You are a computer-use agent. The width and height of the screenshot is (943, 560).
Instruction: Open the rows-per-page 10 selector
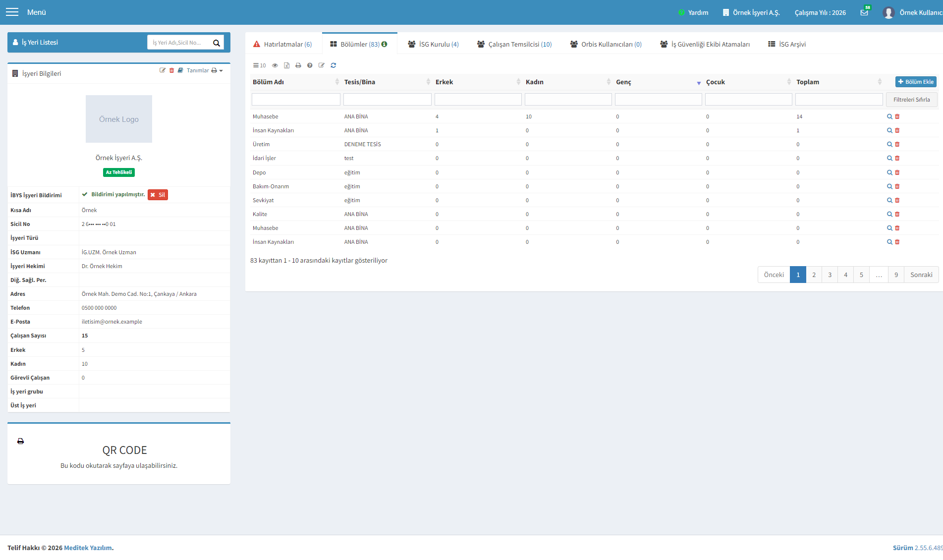pos(259,65)
